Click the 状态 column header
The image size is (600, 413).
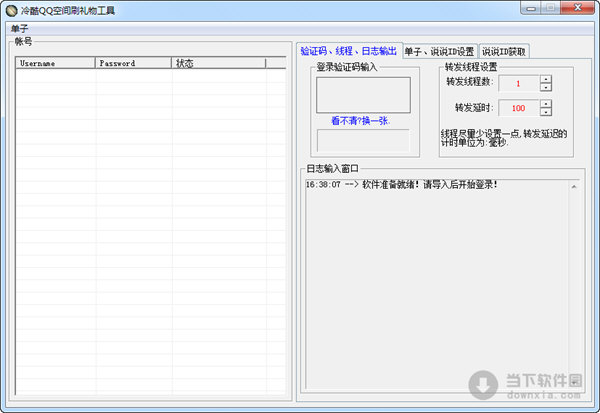point(218,63)
